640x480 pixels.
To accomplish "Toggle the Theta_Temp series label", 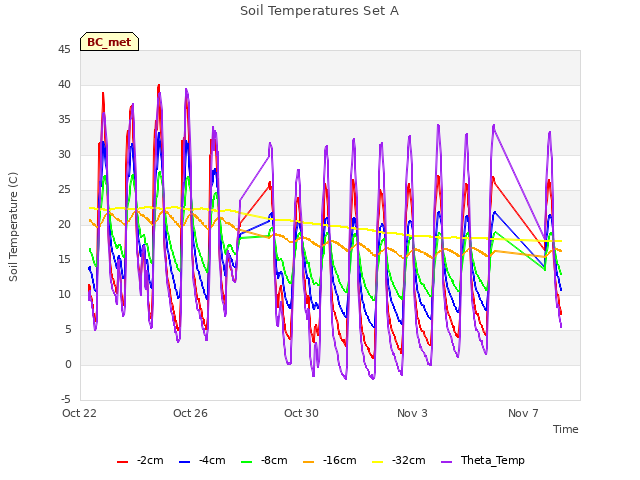I will click(493, 460).
